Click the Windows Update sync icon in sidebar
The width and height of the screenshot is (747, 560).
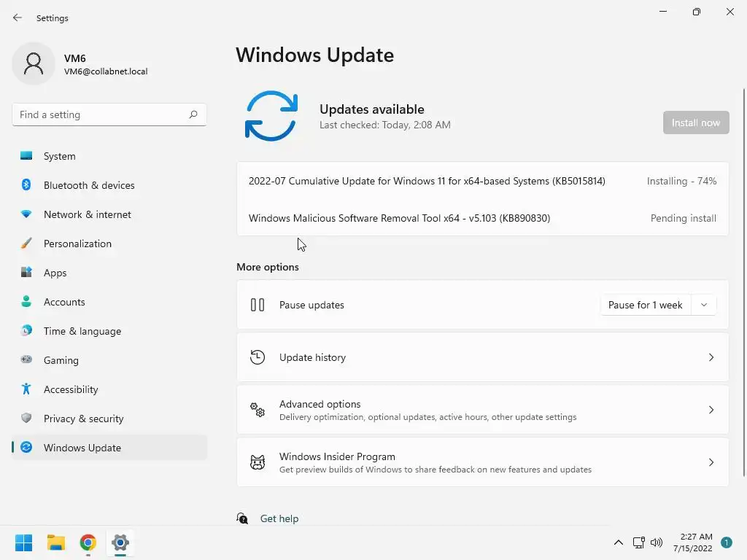26,447
